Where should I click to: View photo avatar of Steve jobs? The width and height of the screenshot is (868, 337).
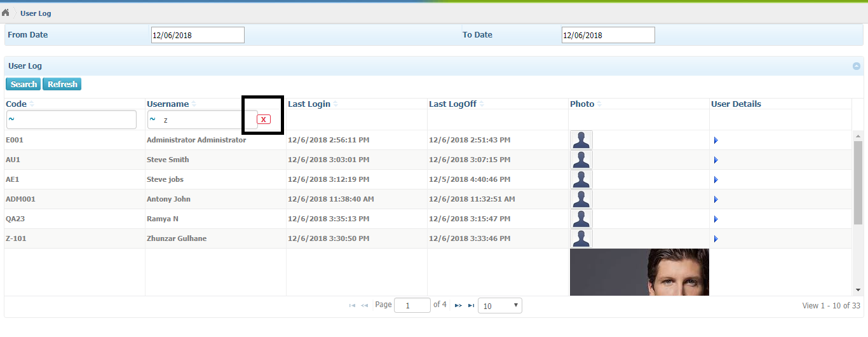tap(581, 179)
